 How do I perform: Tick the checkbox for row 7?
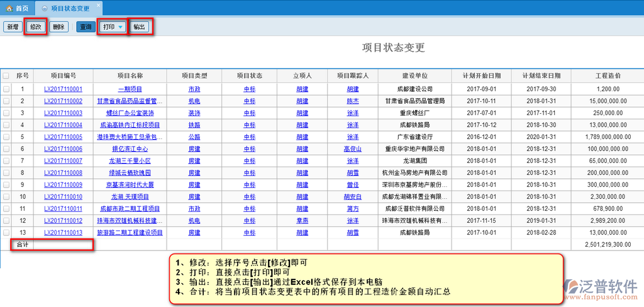coord(6,161)
